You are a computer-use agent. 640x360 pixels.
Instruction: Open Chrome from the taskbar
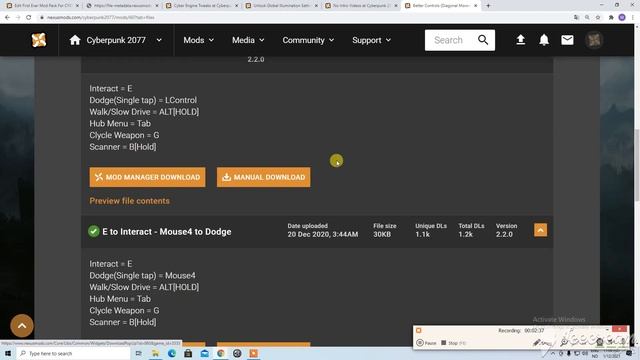click(221, 353)
